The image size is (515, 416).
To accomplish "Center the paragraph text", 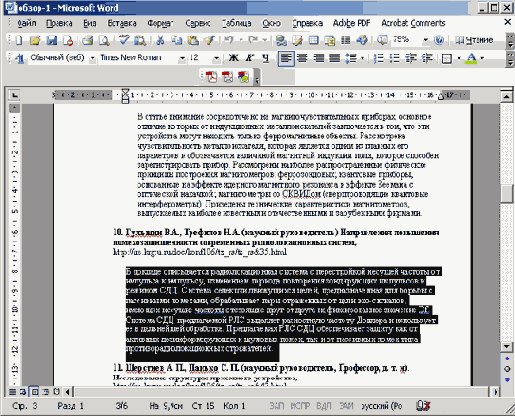I will click(302, 58).
